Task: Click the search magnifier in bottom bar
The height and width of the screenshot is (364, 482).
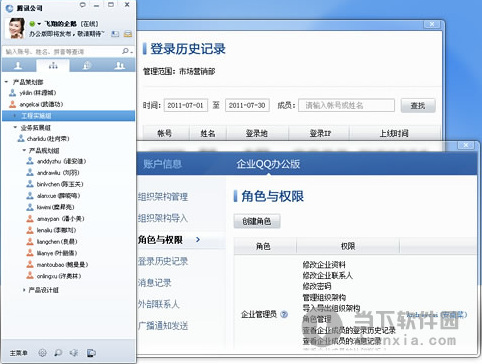Action: 58,352
